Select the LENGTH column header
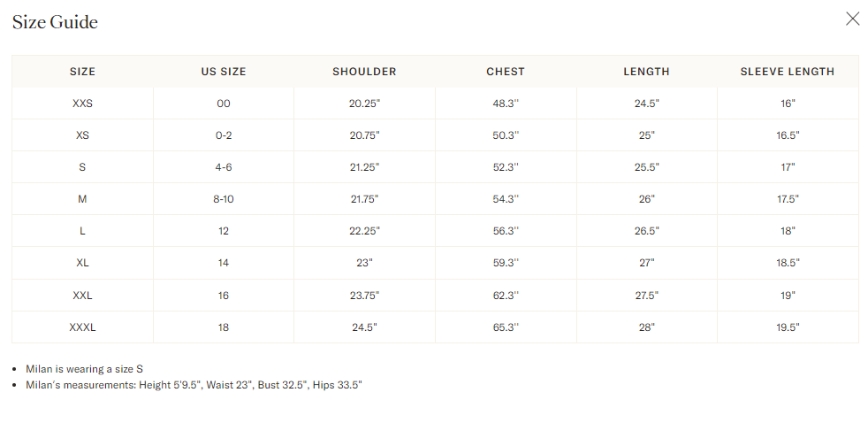 coord(646,72)
